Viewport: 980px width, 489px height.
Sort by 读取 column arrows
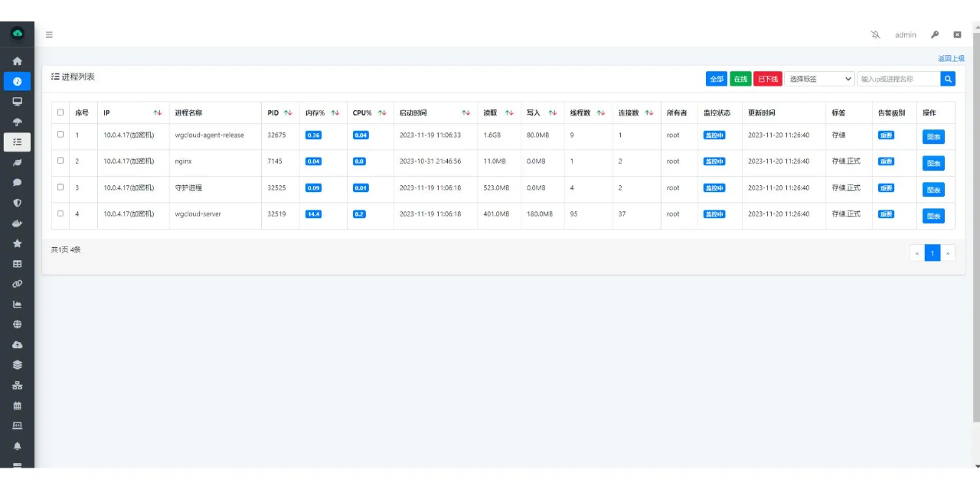(509, 113)
